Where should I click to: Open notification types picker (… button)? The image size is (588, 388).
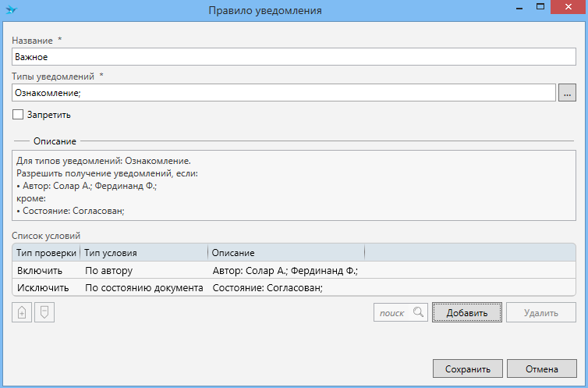coord(567,93)
